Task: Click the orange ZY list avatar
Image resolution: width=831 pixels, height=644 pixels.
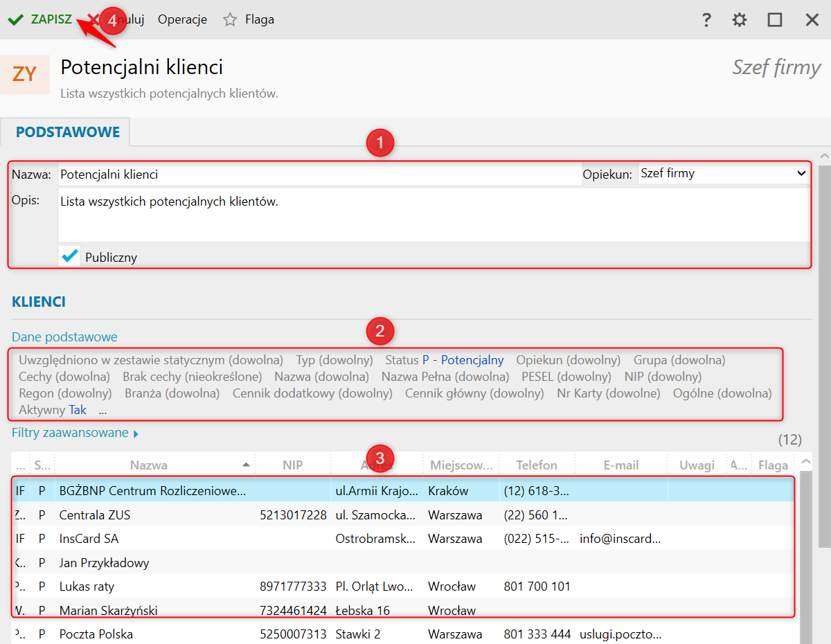Action: [25, 74]
